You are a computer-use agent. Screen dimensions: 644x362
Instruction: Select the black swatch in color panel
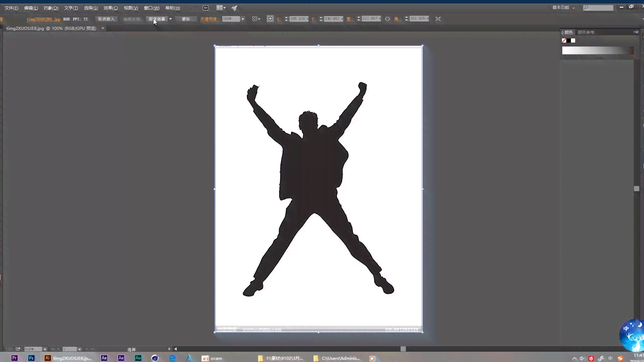[x=569, y=40]
